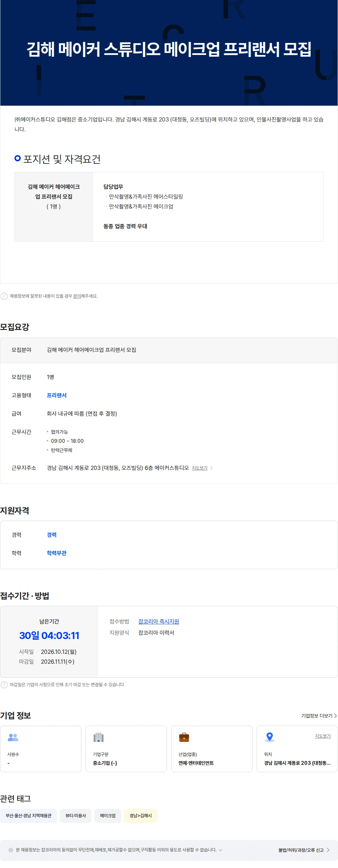Click the 잡코리아 이력서 application form text

[156, 633]
